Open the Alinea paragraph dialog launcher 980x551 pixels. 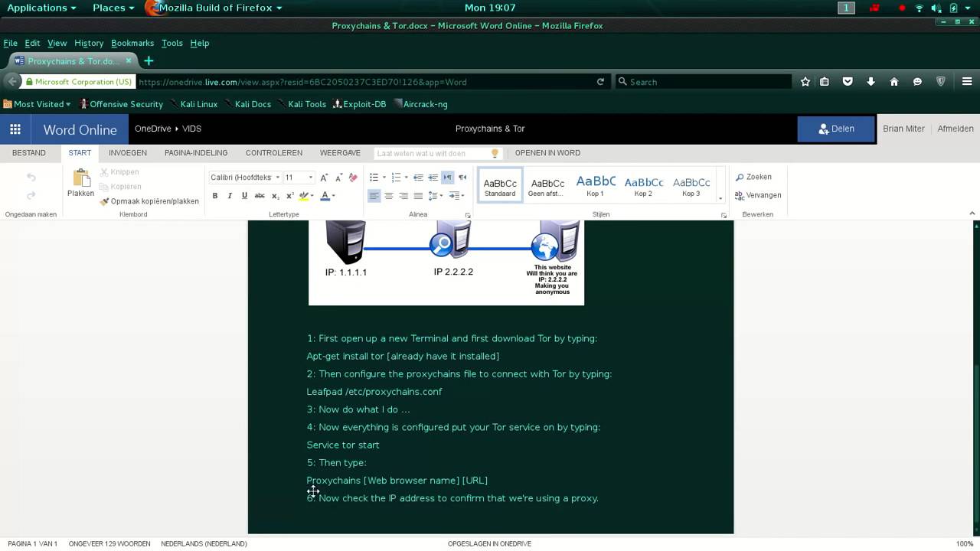point(468,216)
